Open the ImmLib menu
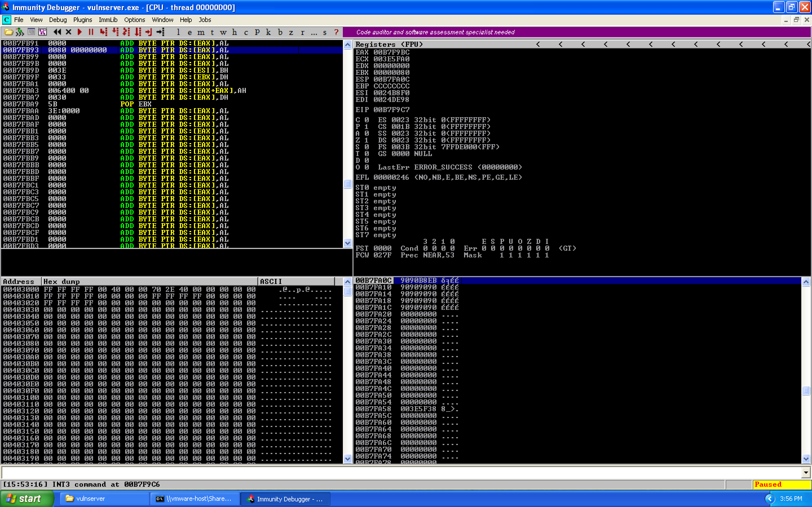The width and height of the screenshot is (812, 507). point(108,20)
